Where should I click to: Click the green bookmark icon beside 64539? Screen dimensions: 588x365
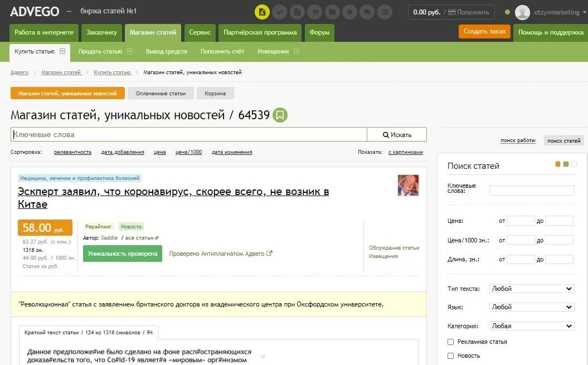click(x=280, y=115)
